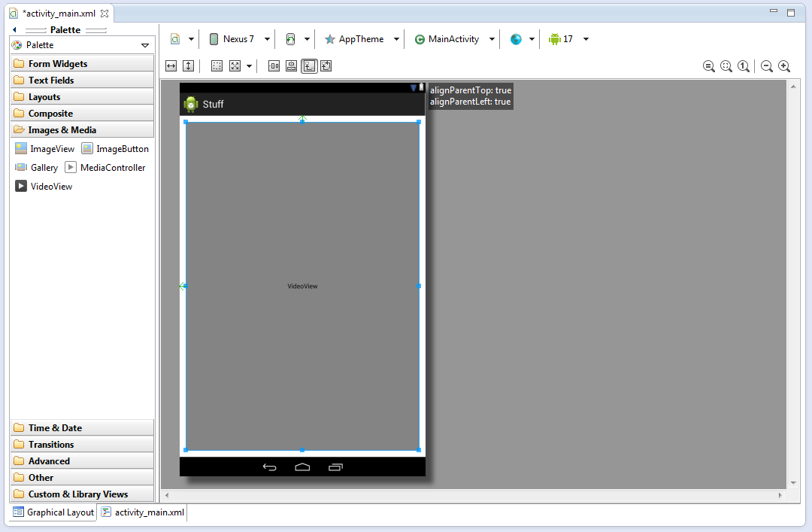Switch to the Graphical Layout tab
Viewport: 812px width, 532px height.
[x=53, y=512]
